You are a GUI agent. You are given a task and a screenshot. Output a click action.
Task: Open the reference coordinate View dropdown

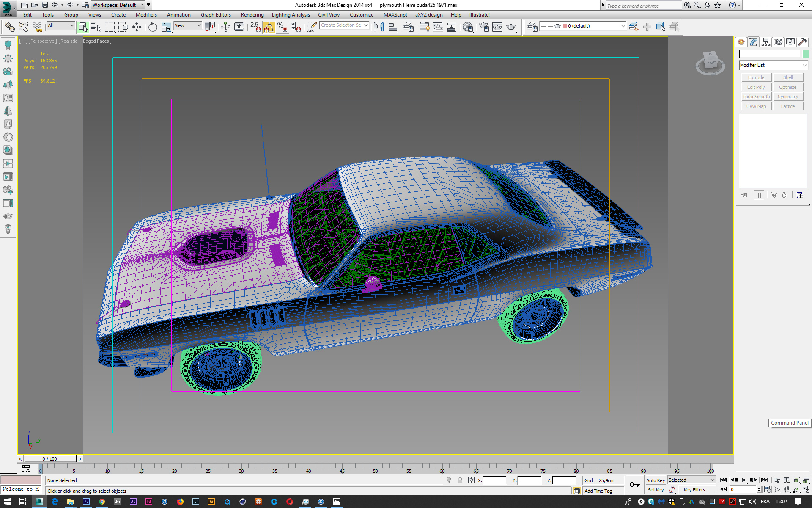click(x=188, y=25)
